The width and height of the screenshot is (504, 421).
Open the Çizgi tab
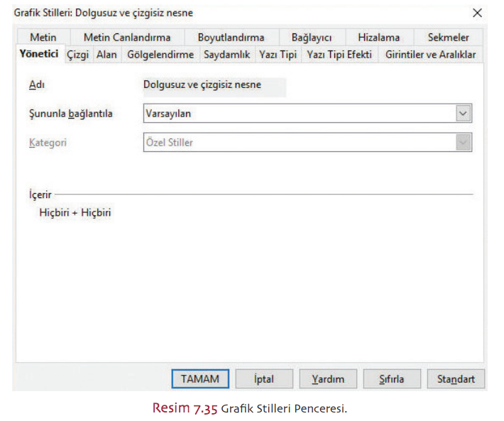point(77,55)
